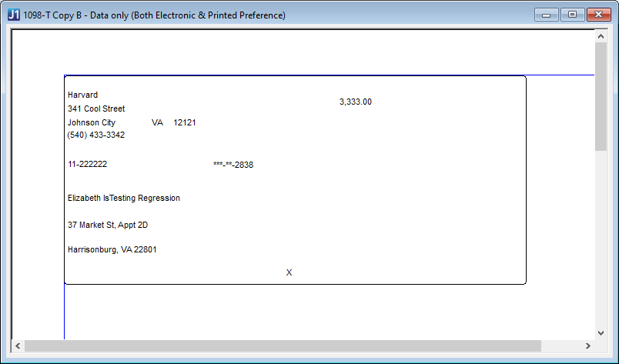
Task: Click the J1 application icon in title bar
Action: coord(13,15)
